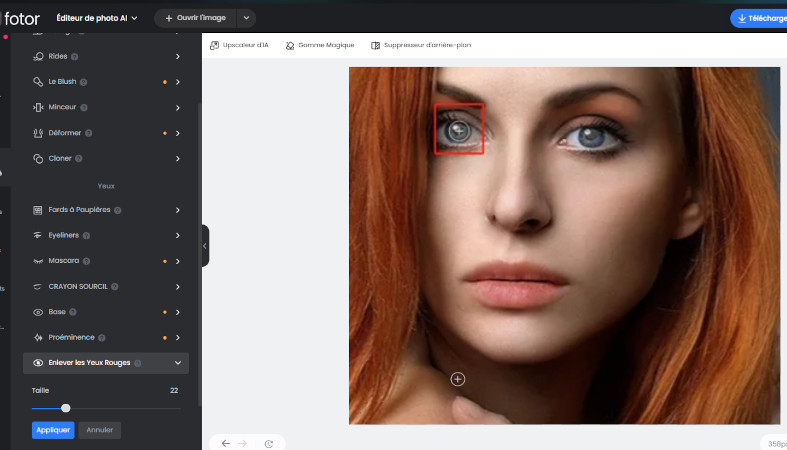Expand the Proéminence chevron
The image size is (787, 450).
click(x=178, y=338)
